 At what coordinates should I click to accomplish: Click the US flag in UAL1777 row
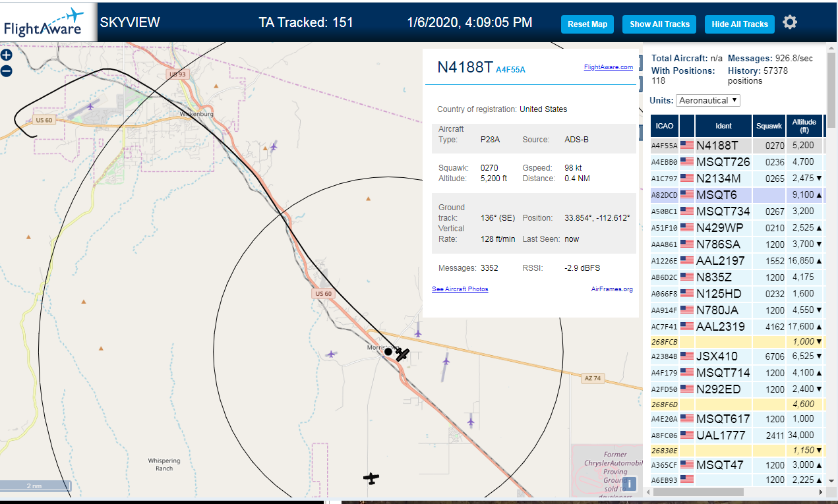[x=687, y=435]
